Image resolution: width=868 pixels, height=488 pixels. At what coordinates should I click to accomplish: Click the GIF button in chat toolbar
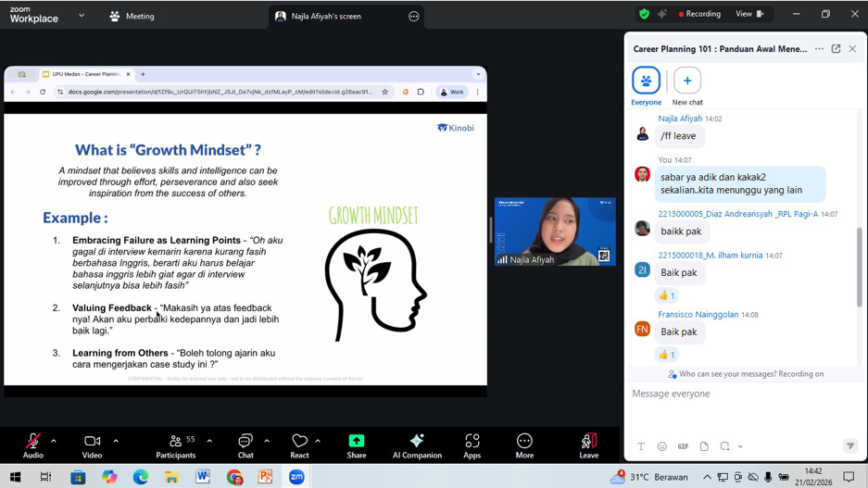click(683, 446)
